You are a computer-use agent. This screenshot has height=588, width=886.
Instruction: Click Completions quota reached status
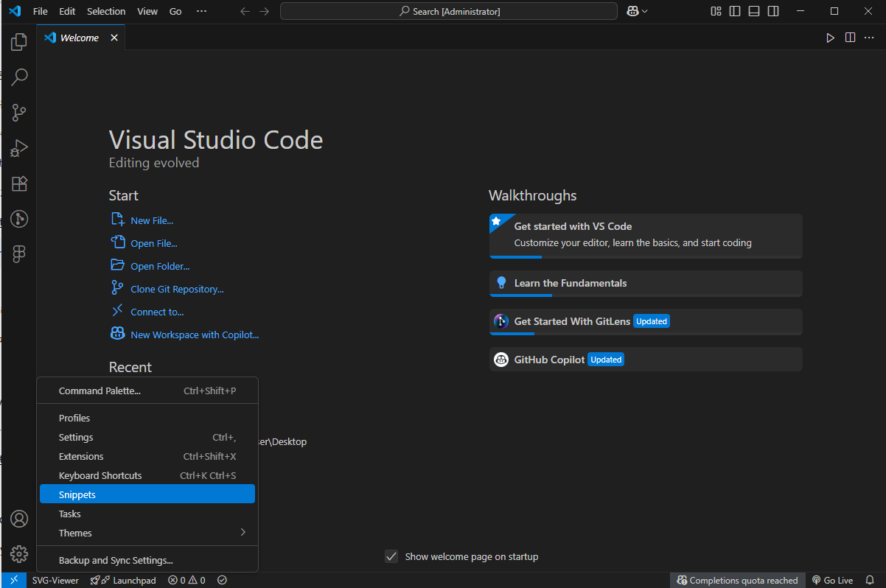coord(737,580)
